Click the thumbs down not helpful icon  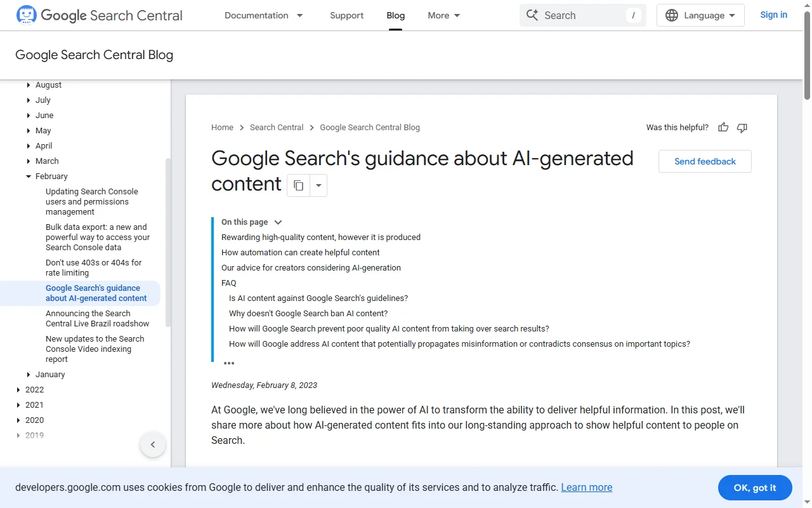pos(742,128)
